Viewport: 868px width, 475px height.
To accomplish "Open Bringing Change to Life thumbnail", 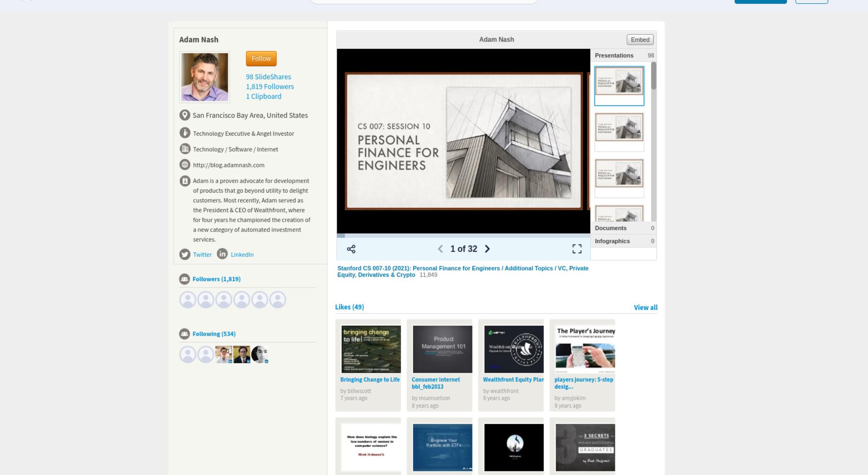I will pos(371,349).
